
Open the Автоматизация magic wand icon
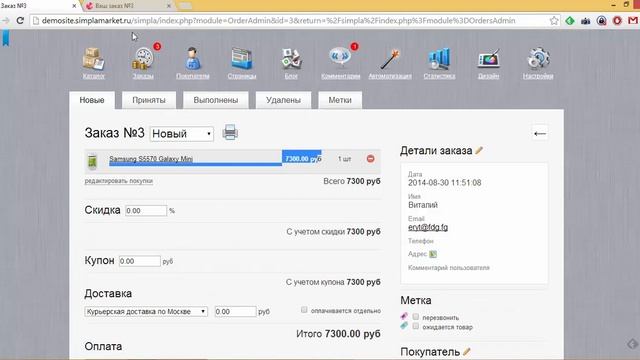tap(390, 59)
